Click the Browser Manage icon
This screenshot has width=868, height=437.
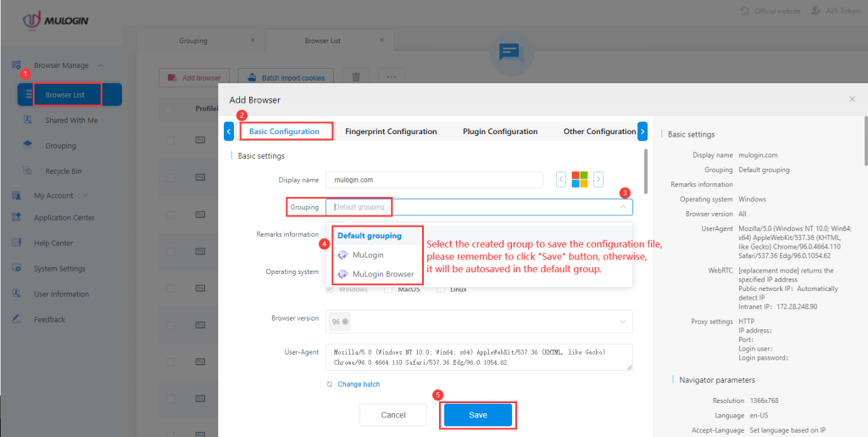point(17,65)
